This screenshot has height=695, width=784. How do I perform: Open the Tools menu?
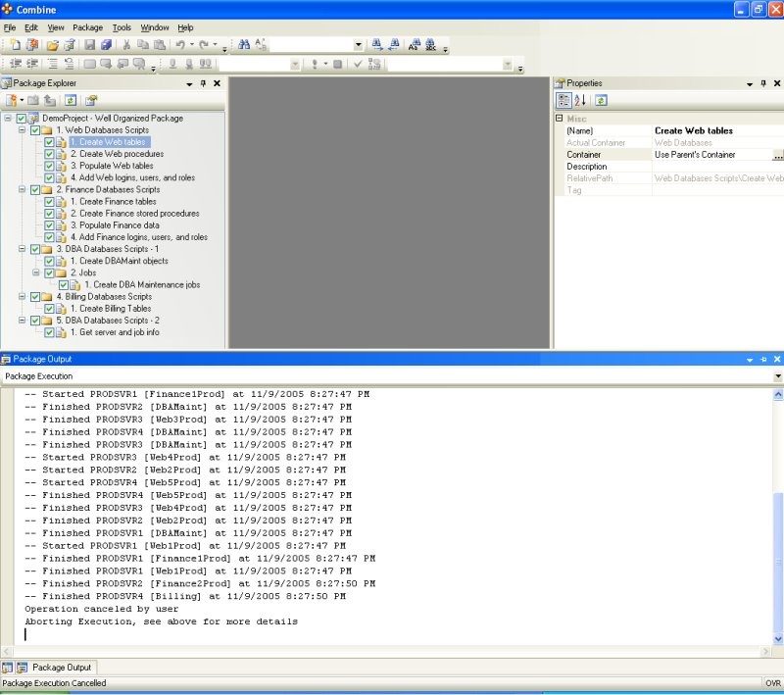pos(122,27)
